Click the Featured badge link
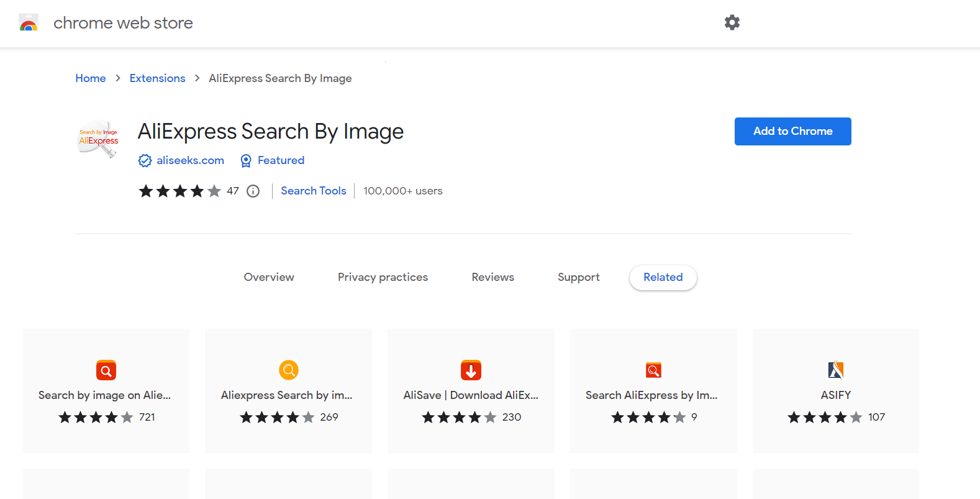This screenshot has width=980, height=499. (281, 160)
